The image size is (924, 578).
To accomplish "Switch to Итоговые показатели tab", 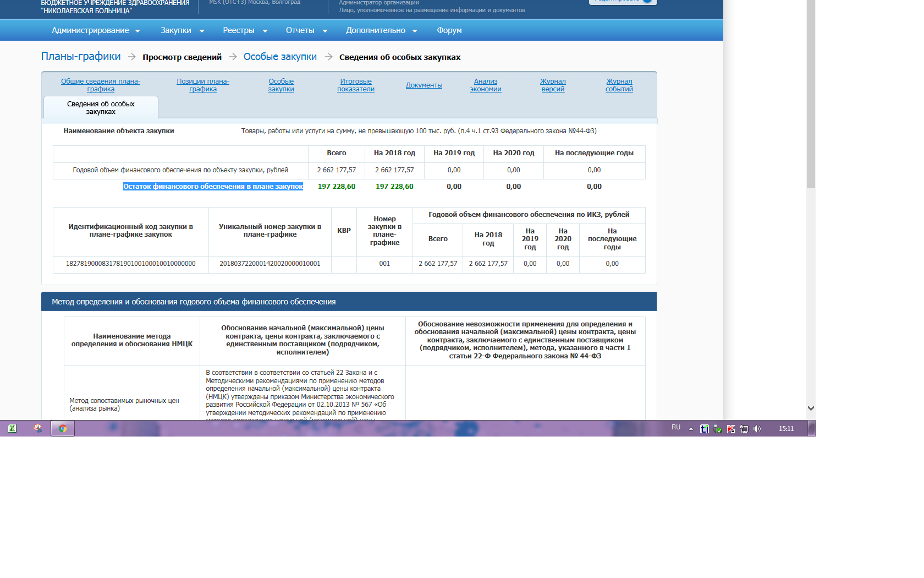I will 356,85.
